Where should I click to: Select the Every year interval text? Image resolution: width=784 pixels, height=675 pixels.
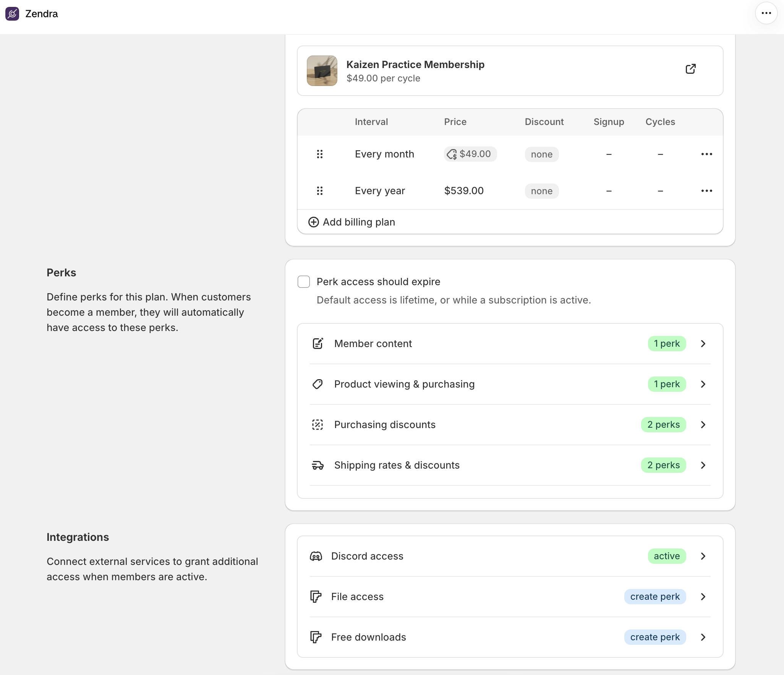pos(380,191)
